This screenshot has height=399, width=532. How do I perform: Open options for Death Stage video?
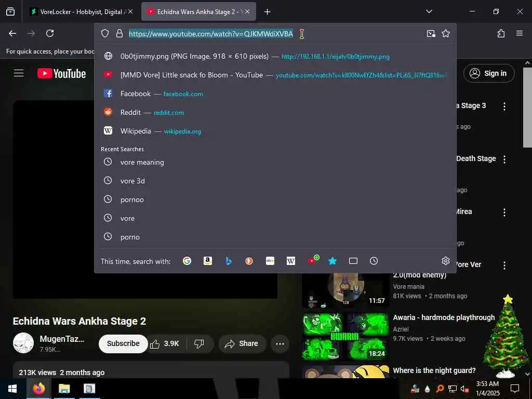point(504,159)
